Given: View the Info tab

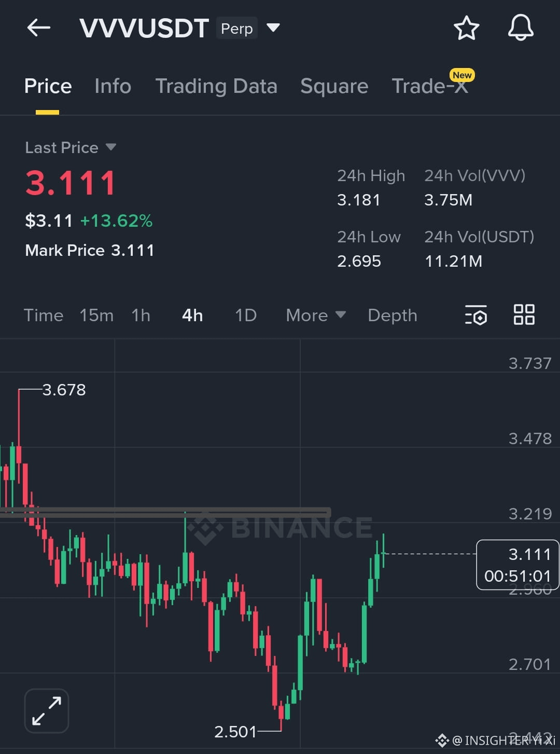Looking at the screenshot, I should (113, 86).
